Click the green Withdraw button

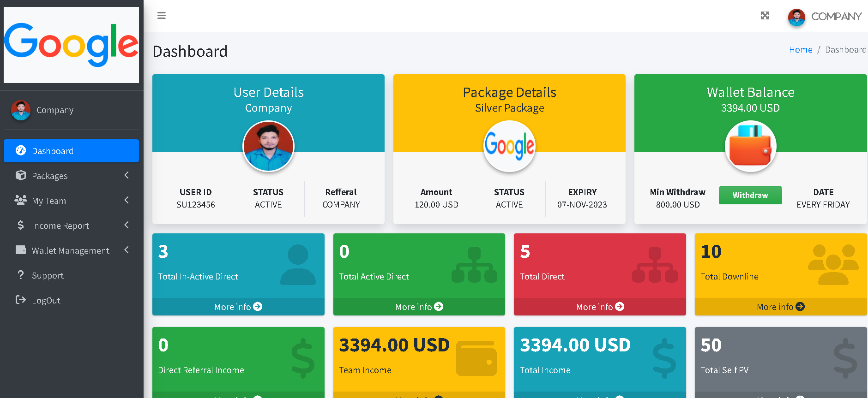(x=750, y=195)
